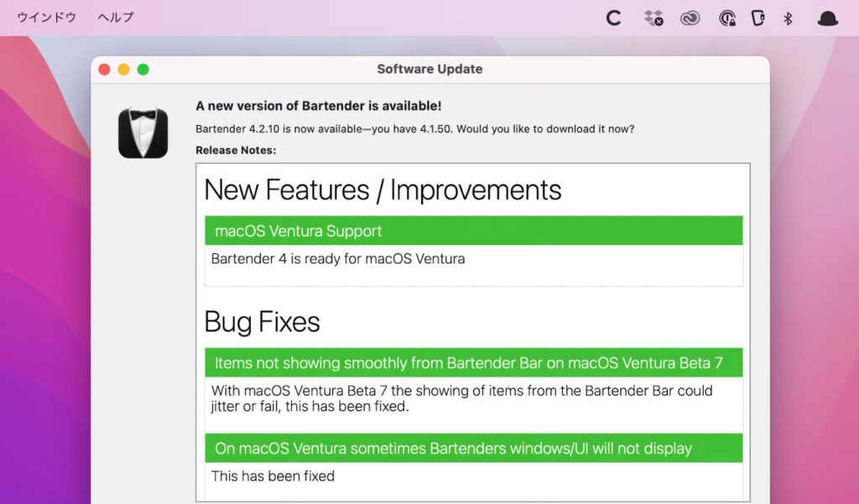Click the 'windows/UI will not display' green header
The width and height of the screenshot is (859, 504).
pyautogui.click(x=474, y=448)
